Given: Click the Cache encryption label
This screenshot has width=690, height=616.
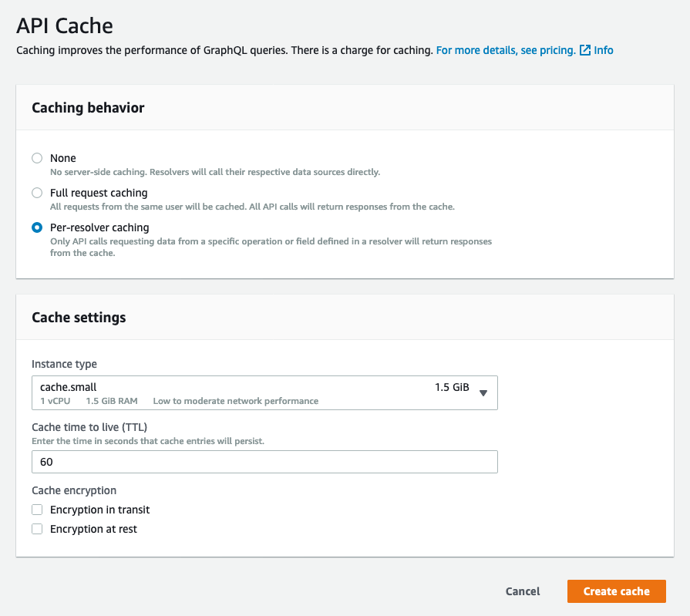Looking at the screenshot, I should click(x=74, y=490).
